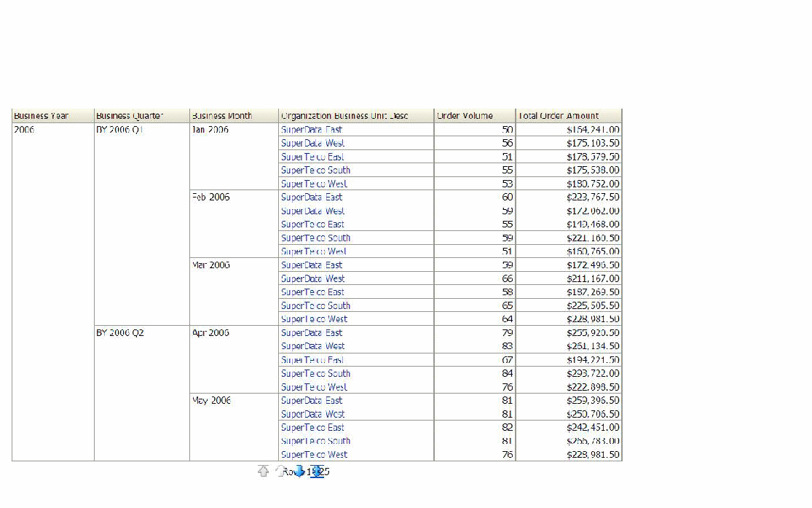Open SuperData West link for May 2006
Image resolution: width=812 pixels, height=508 pixels.
[312, 414]
